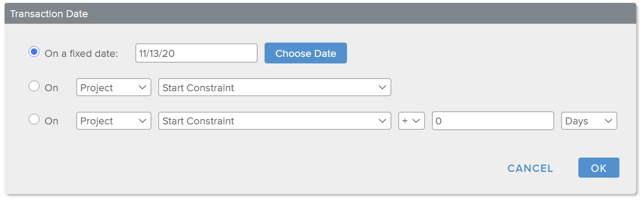
Task: Click the chevron arrow of the Days dropdown
Action: [x=608, y=121]
